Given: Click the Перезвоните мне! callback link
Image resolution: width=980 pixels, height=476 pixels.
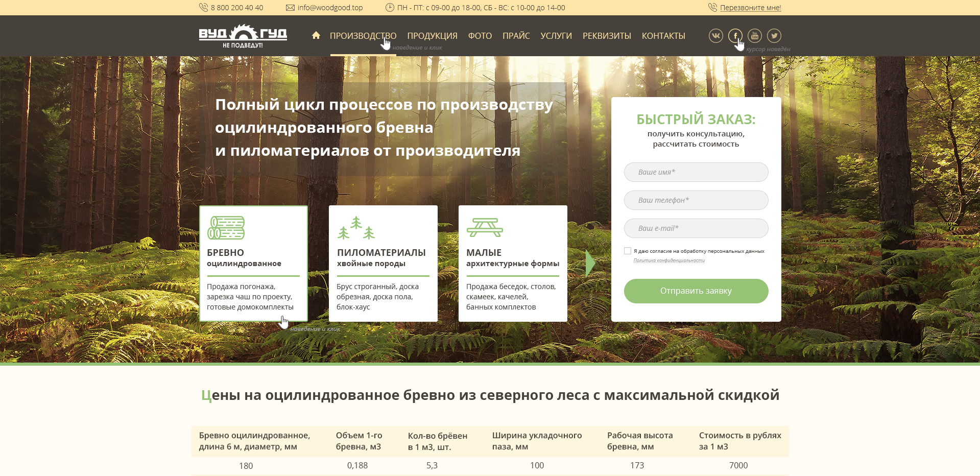Looking at the screenshot, I should 751,8.
